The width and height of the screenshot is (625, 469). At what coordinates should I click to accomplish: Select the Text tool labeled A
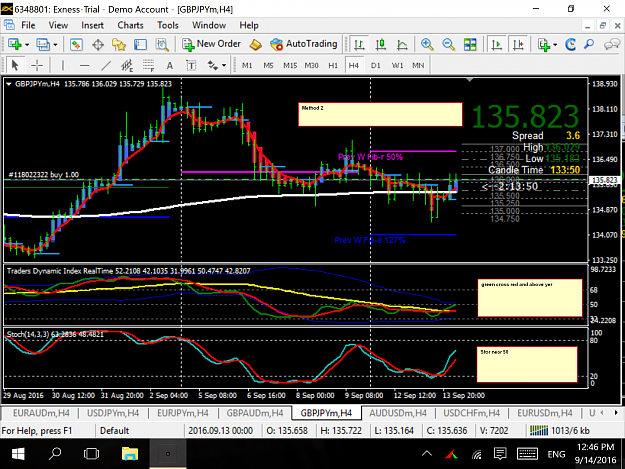[170, 65]
